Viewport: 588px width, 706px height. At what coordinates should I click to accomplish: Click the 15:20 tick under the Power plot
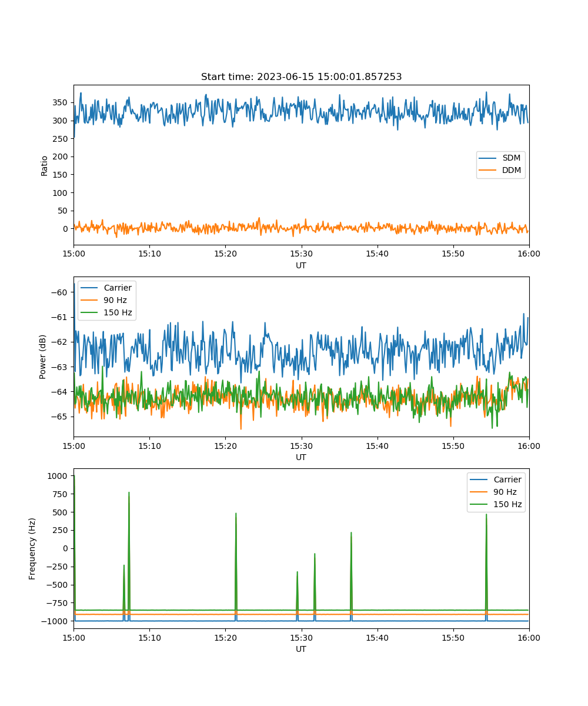[x=225, y=445]
